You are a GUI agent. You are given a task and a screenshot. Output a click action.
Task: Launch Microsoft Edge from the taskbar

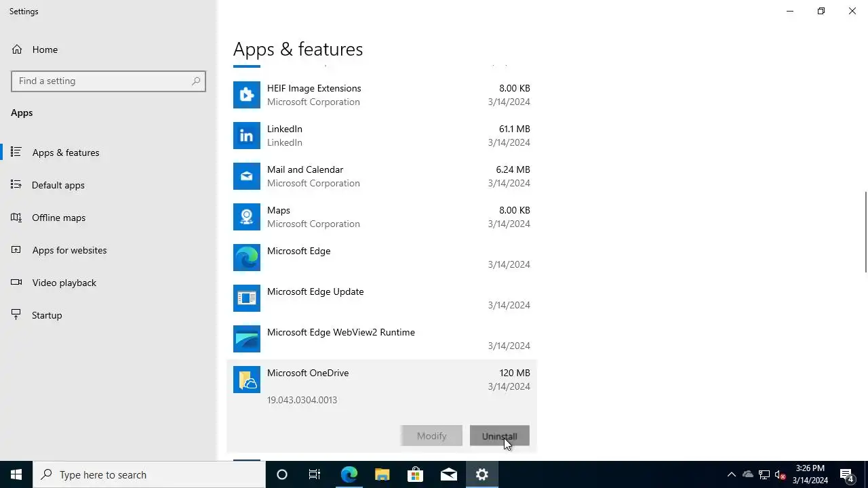349,474
